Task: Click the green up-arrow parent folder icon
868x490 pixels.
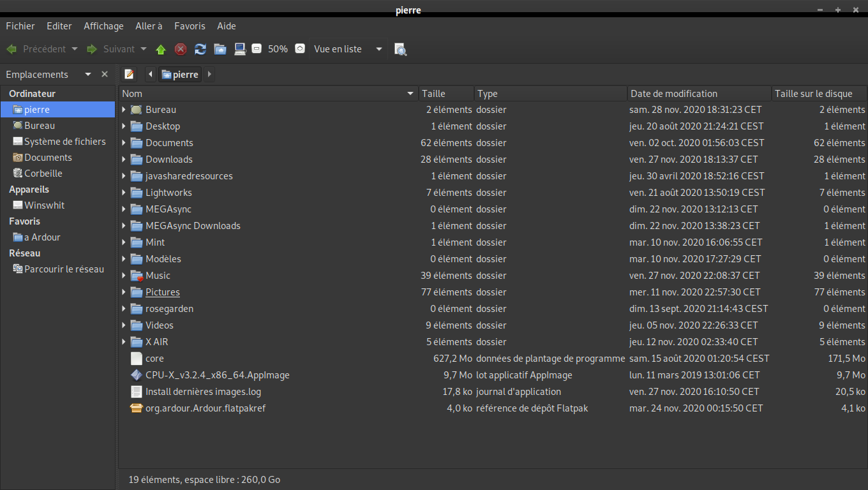Action: coord(161,49)
